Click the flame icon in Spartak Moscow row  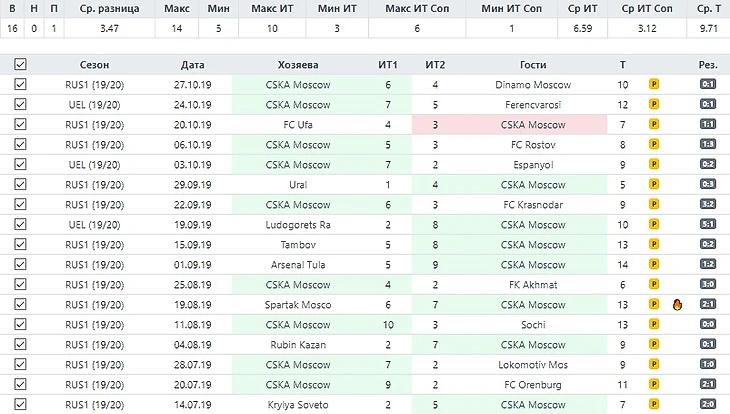click(x=678, y=305)
